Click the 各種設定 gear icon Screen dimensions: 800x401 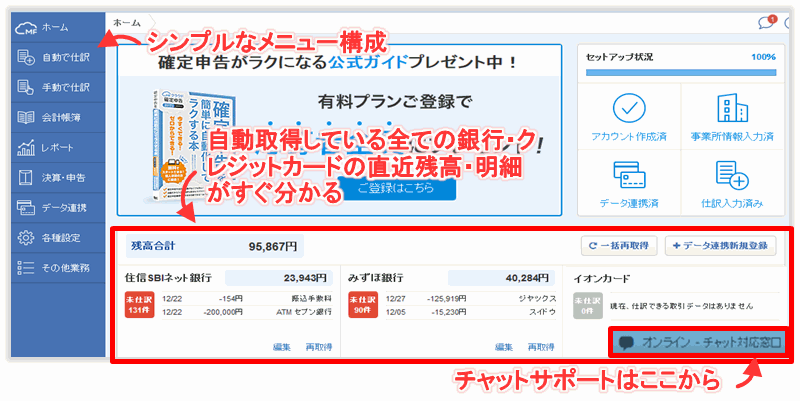point(26,238)
